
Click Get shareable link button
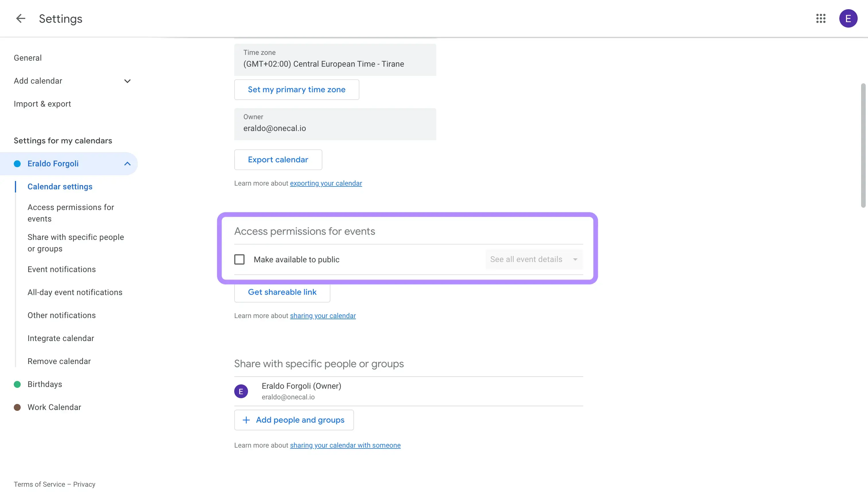tap(282, 292)
